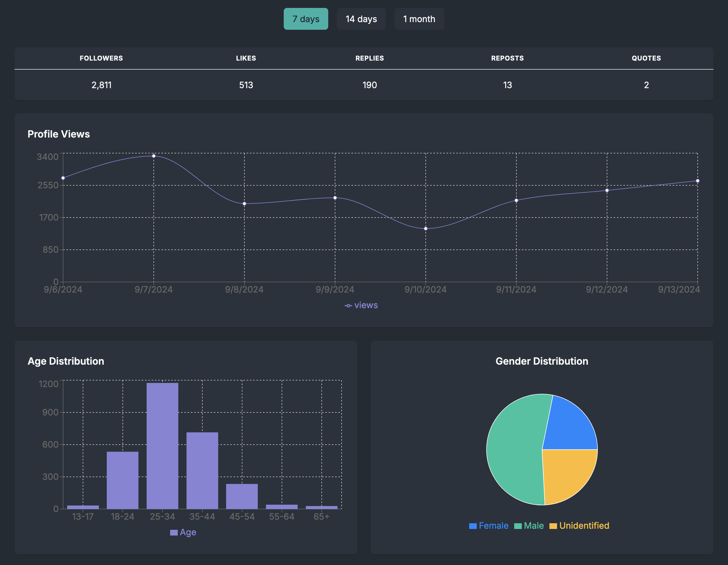Viewport: 728px width, 565px height.
Task: Switch to the 1 month view
Action: coord(419,19)
